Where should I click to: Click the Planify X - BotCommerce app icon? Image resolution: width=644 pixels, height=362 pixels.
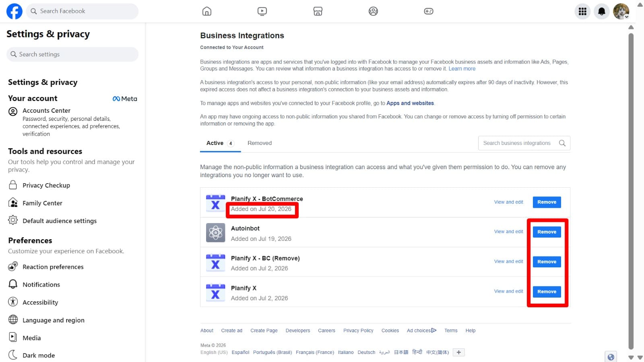215,203
